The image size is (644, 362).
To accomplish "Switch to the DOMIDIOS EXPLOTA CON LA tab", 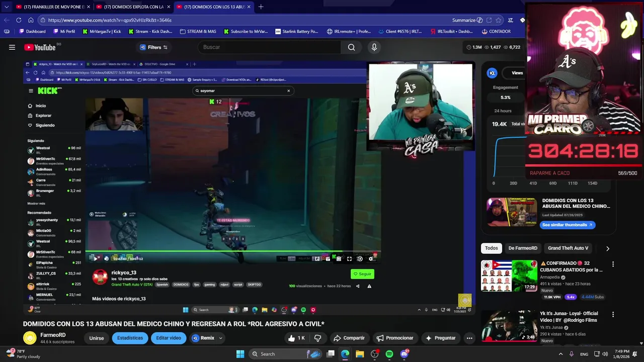I will (x=133, y=7).
